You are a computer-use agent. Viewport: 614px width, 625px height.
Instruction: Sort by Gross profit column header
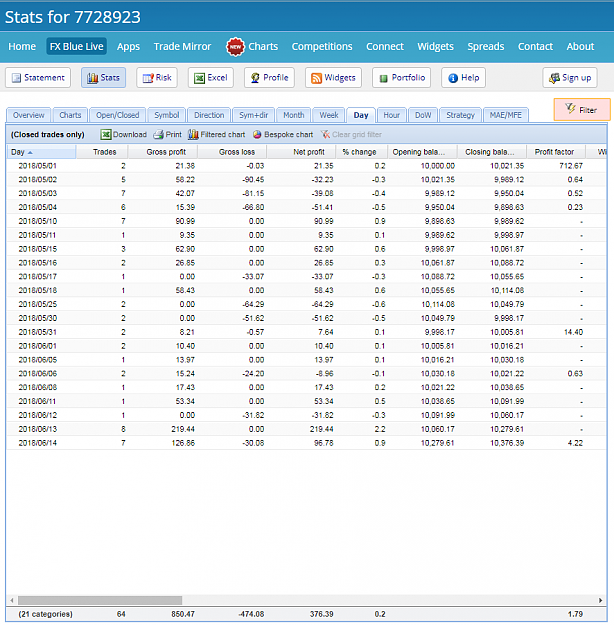[163, 152]
